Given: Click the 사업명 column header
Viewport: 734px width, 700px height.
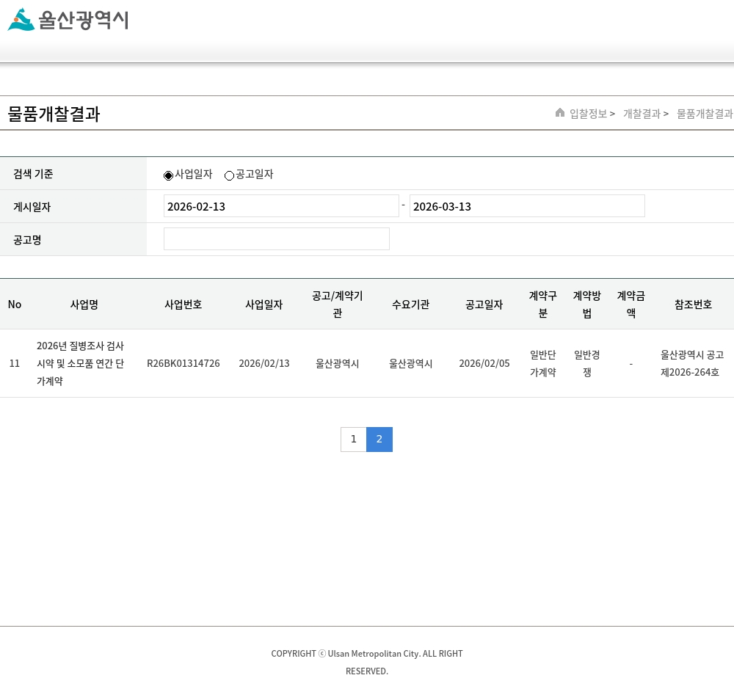Looking at the screenshot, I should tap(84, 305).
